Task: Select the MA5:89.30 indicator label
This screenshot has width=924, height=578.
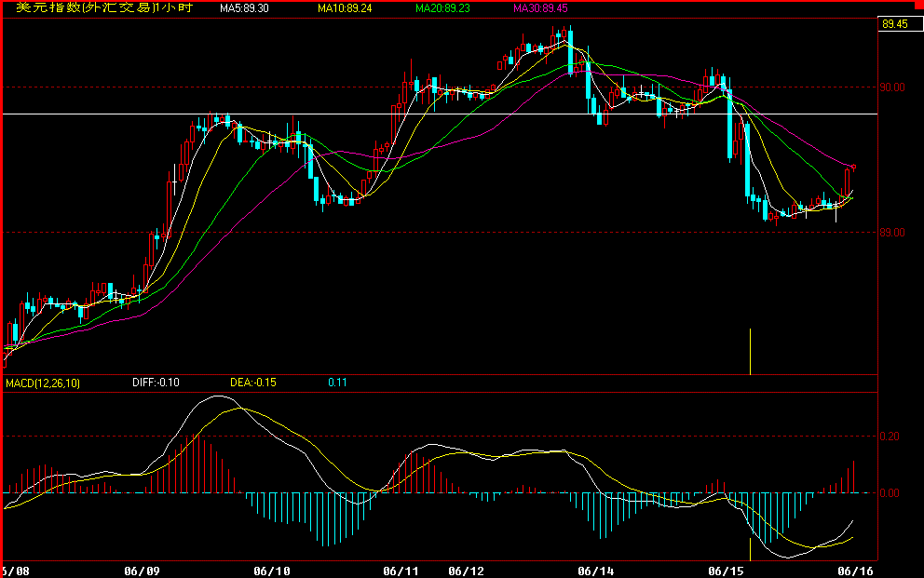Action: [244, 8]
